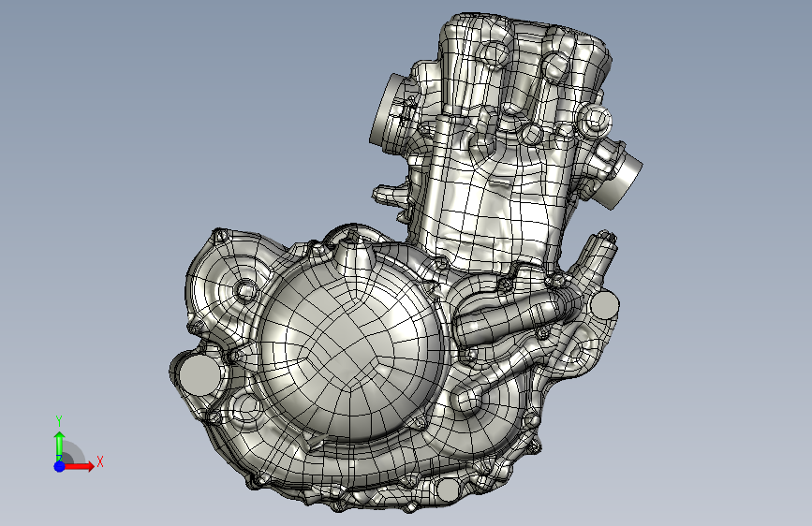This screenshot has height=526, width=812.
Task: Click the "X" label beside the triad
Action: [x=100, y=461]
